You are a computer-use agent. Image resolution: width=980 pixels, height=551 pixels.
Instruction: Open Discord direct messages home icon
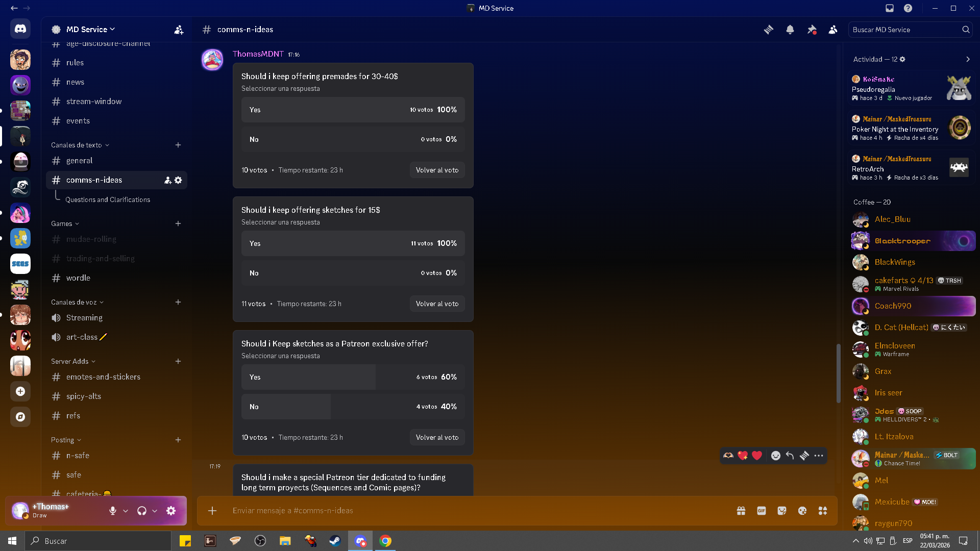pyautogui.click(x=20, y=29)
